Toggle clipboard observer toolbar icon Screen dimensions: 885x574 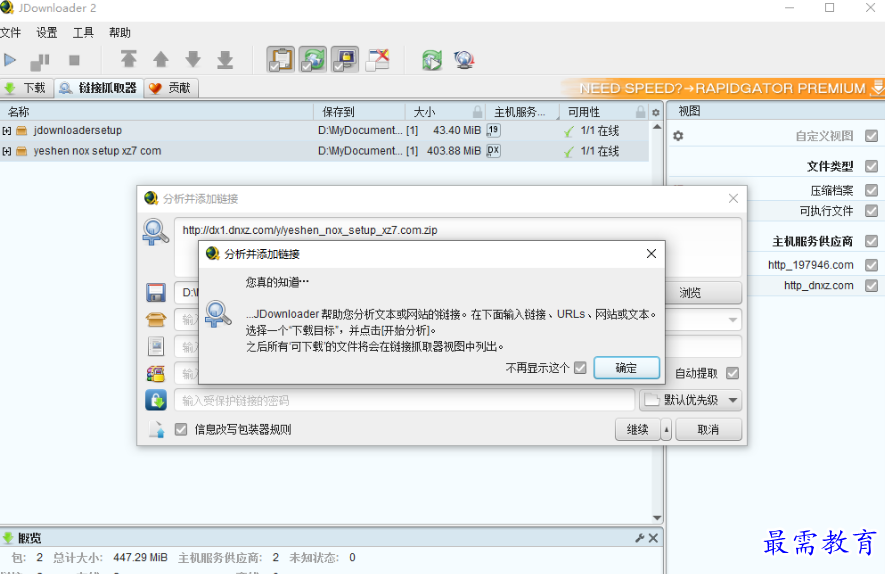281,60
